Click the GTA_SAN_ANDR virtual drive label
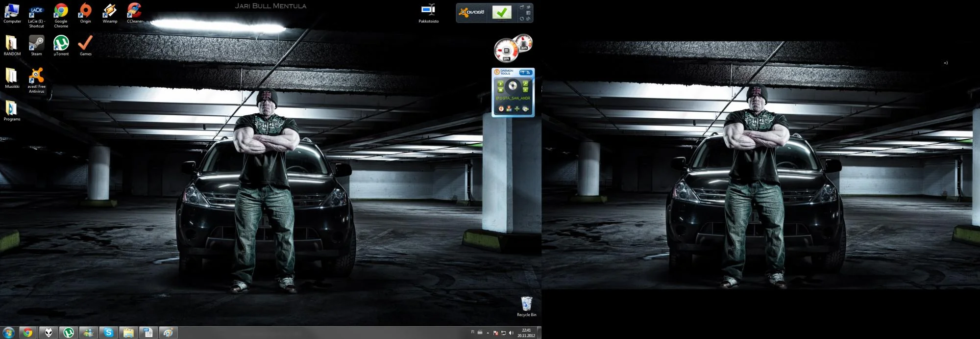 (513, 98)
